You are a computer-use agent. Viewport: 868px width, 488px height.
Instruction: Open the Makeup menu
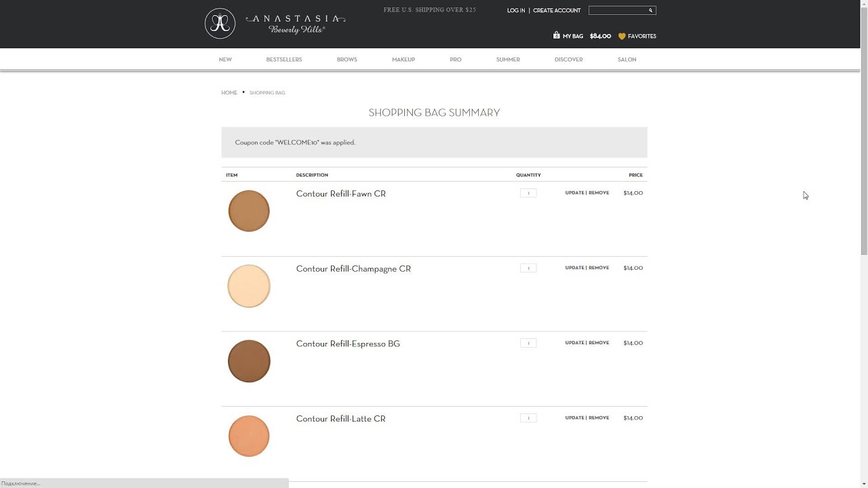click(403, 60)
